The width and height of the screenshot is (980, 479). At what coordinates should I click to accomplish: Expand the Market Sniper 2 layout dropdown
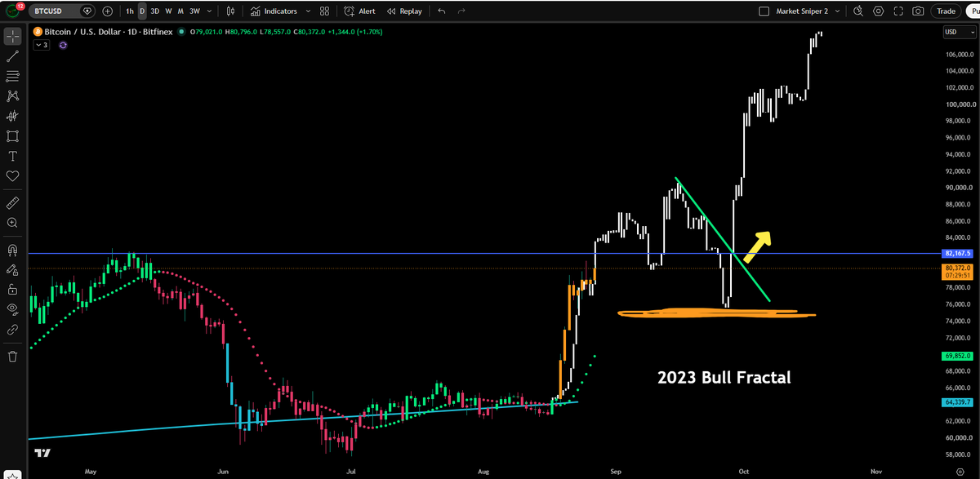[x=839, y=11]
